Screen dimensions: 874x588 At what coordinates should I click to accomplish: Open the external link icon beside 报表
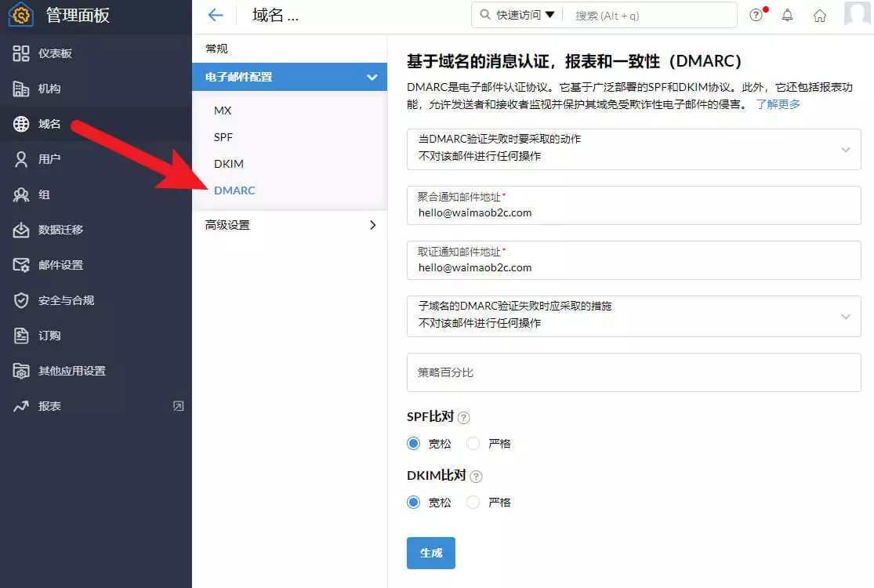[178, 406]
